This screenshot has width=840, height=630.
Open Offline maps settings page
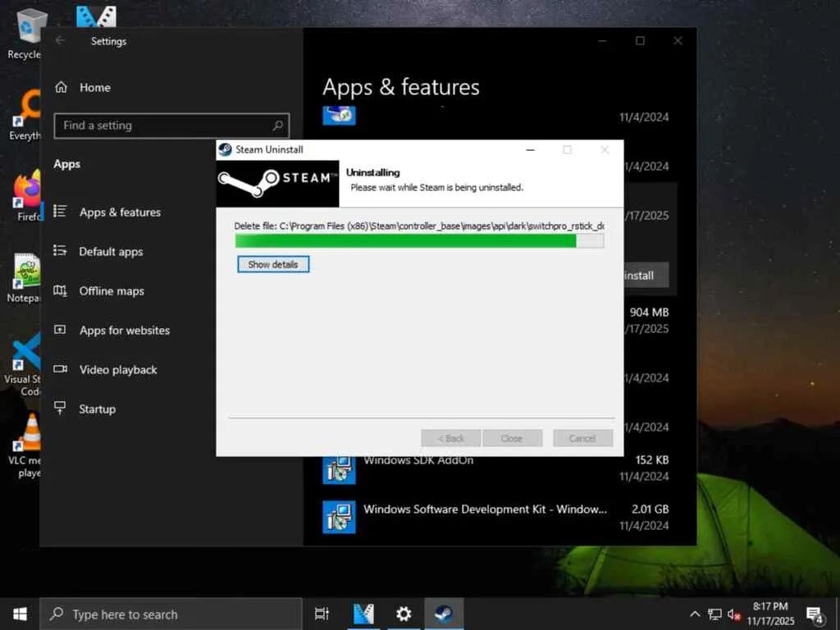coord(112,291)
